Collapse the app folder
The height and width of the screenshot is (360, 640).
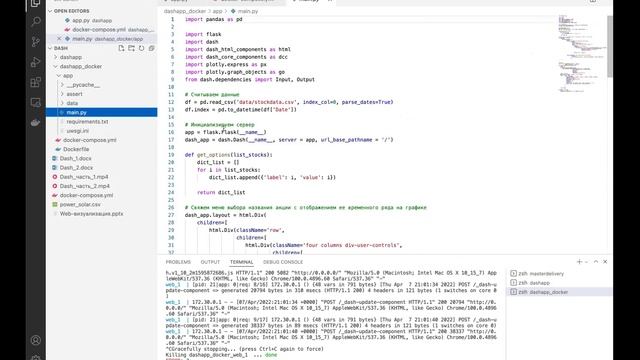[x=68, y=76]
